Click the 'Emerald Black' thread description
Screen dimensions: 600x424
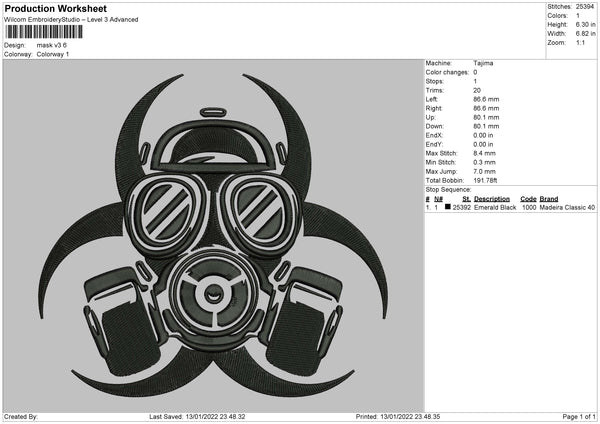pyautogui.click(x=495, y=207)
